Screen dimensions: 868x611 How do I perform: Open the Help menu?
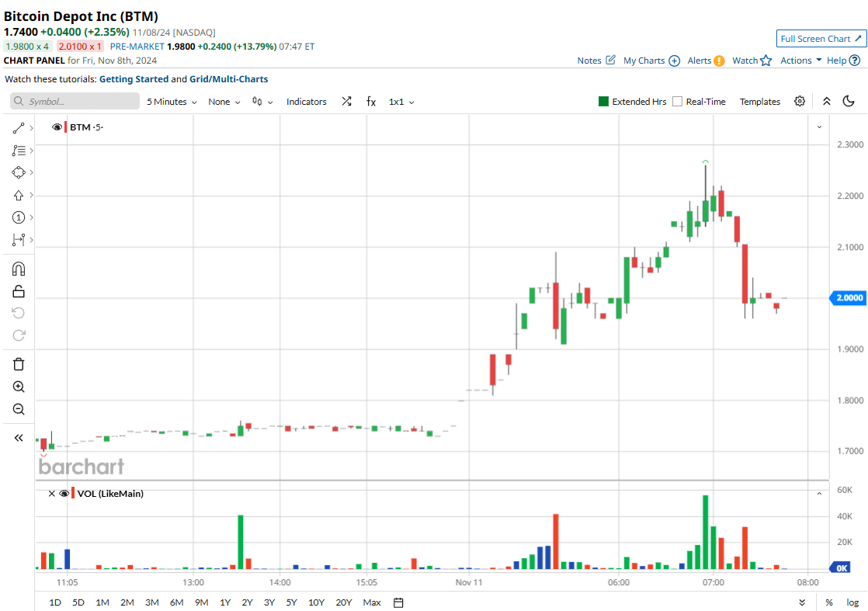click(x=843, y=61)
